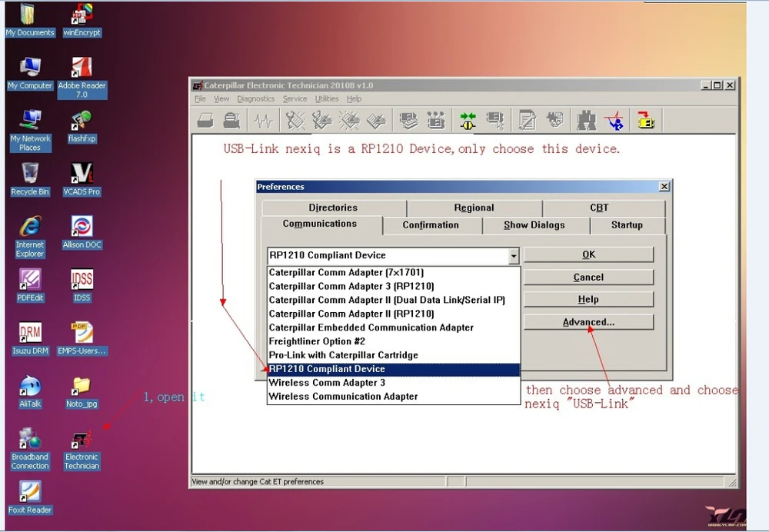Click the blue figure with red lines icon

(x=614, y=120)
